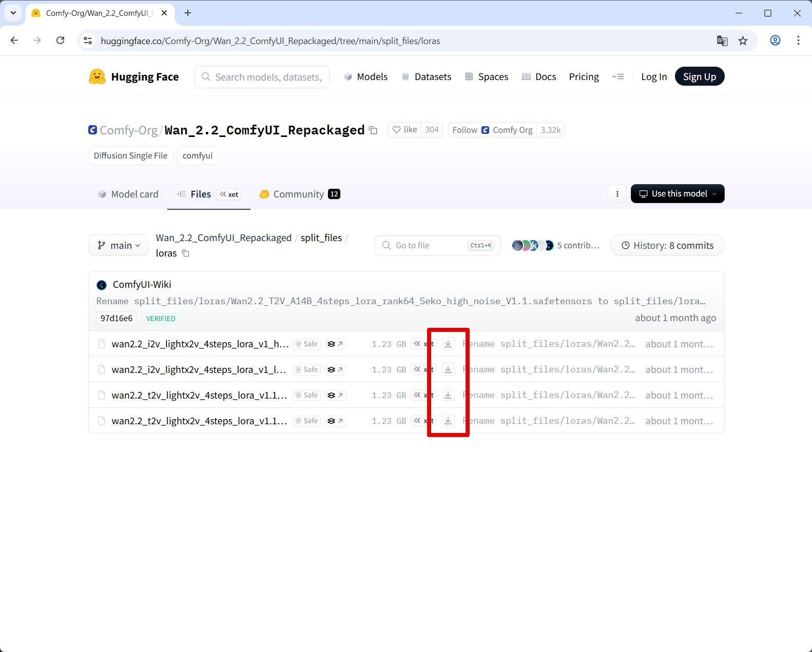
Task: Go back to the previous page
Action: [14, 41]
